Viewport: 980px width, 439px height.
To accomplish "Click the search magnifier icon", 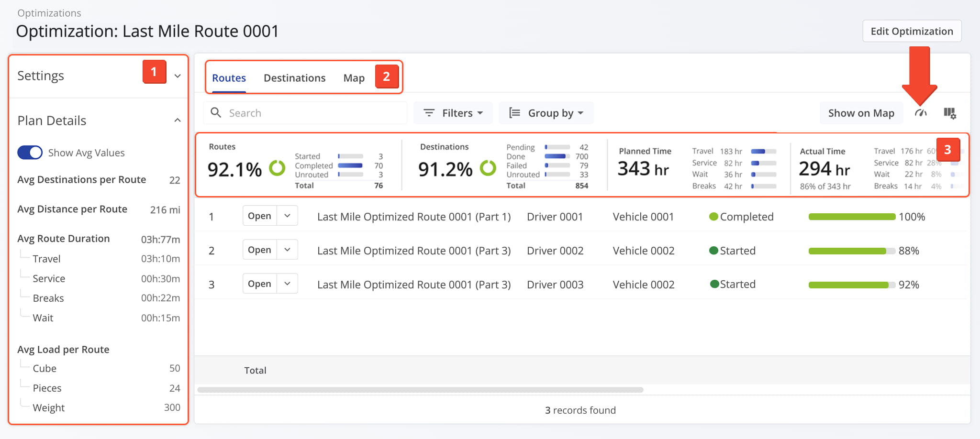I will (x=216, y=113).
